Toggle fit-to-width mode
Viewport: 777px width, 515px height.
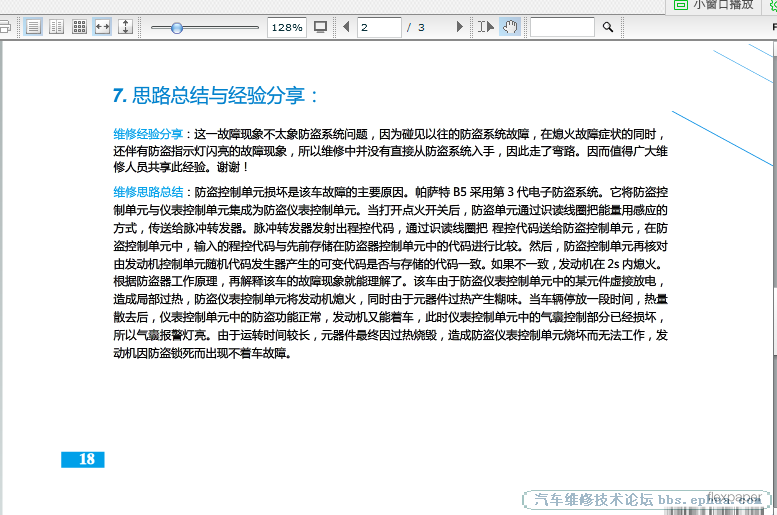(102, 27)
